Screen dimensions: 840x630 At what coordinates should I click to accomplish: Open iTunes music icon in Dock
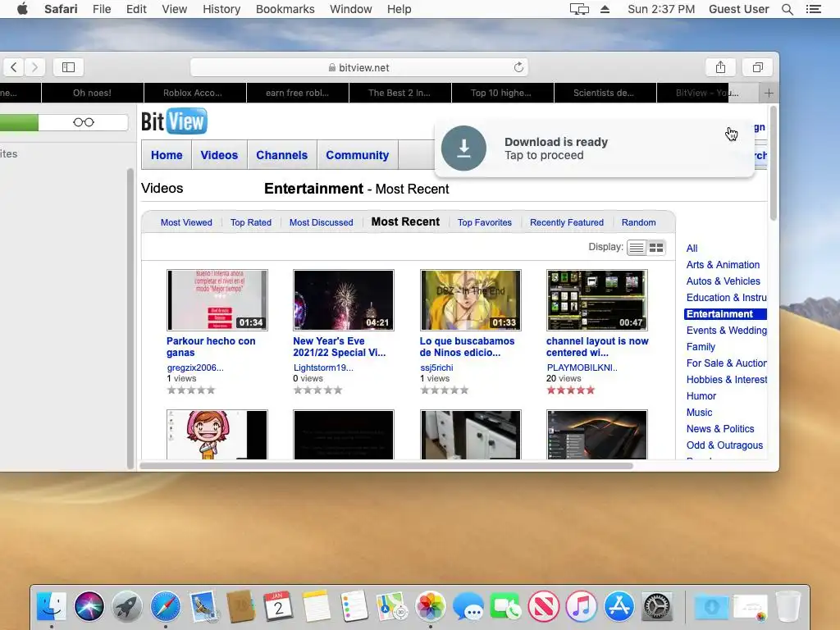[x=582, y=606]
